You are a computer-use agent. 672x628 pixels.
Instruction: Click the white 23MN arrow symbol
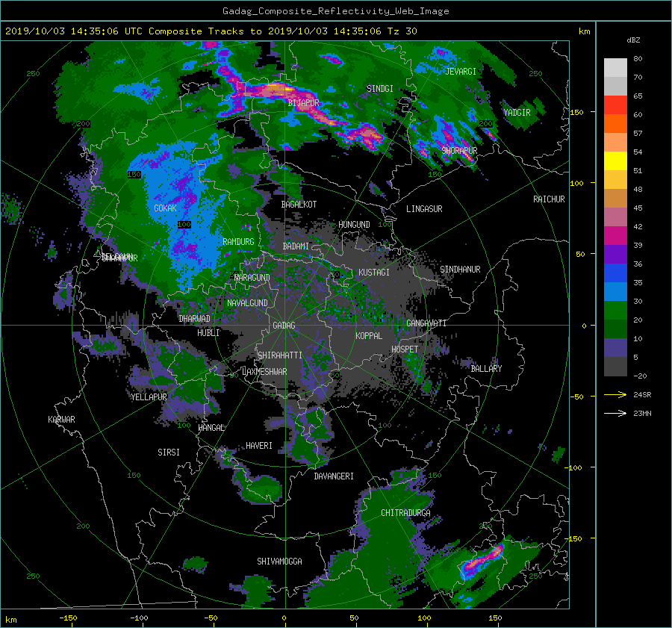click(x=615, y=413)
